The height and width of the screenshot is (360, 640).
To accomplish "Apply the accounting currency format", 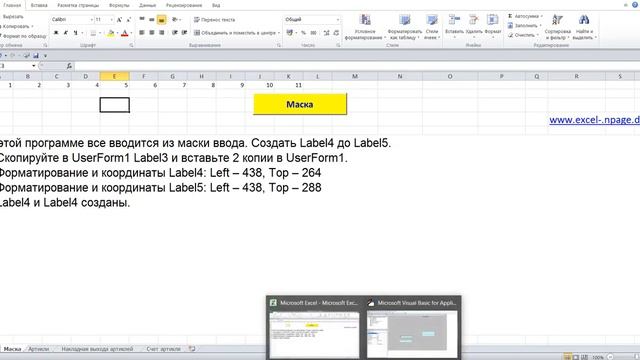I will point(290,33).
